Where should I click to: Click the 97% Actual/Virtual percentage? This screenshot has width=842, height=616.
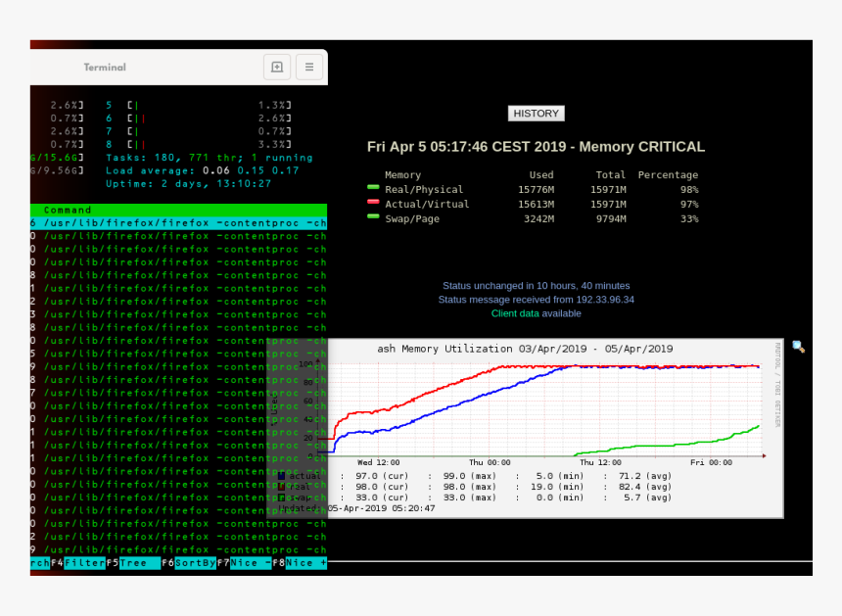[x=689, y=204]
